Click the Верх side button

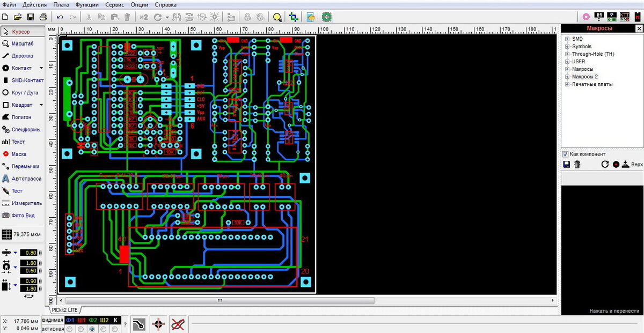(632, 165)
